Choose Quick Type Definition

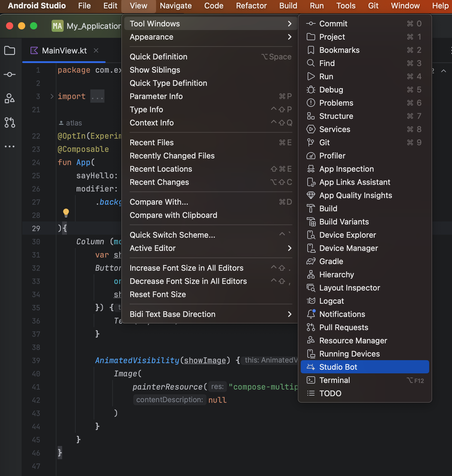pyautogui.click(x=211, y=83)
